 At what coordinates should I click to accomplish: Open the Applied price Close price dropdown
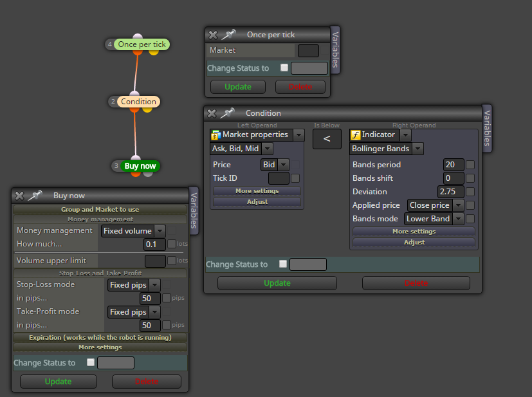pos(459,205)
